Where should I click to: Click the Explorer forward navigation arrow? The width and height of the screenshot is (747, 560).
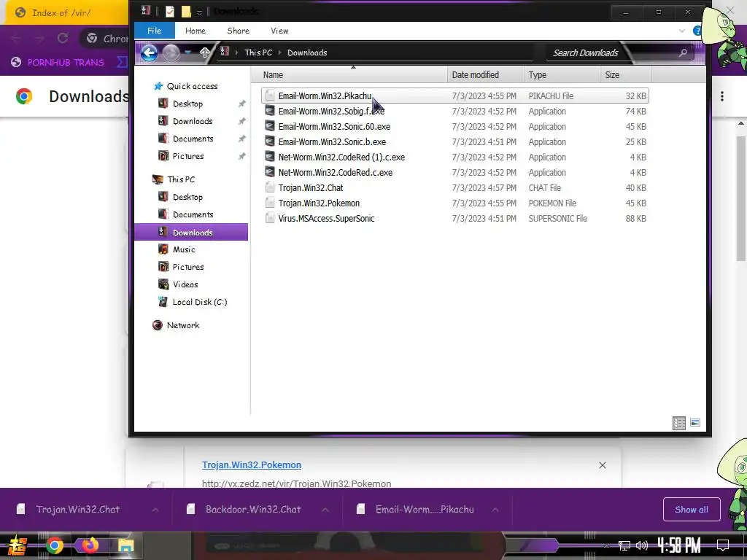[x=171, y=52]
